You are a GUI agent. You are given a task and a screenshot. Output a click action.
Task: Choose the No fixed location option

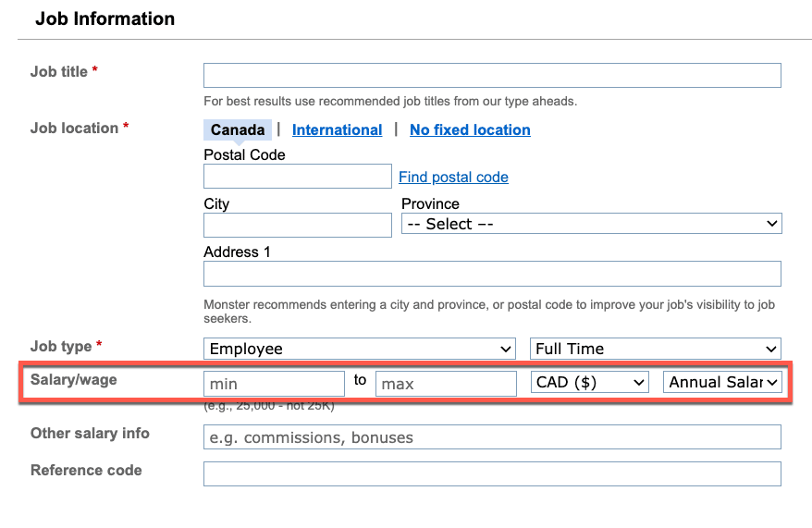(x=470, y=129)
